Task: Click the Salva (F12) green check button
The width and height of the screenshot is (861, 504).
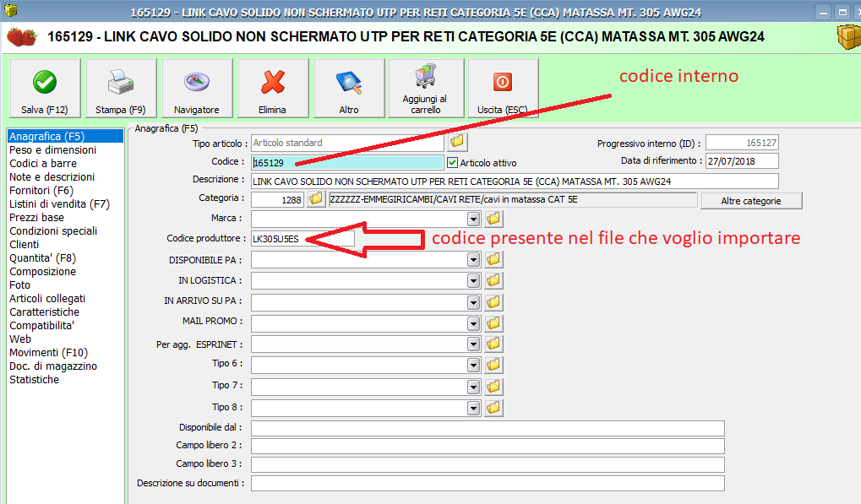Action: point(45,89)
